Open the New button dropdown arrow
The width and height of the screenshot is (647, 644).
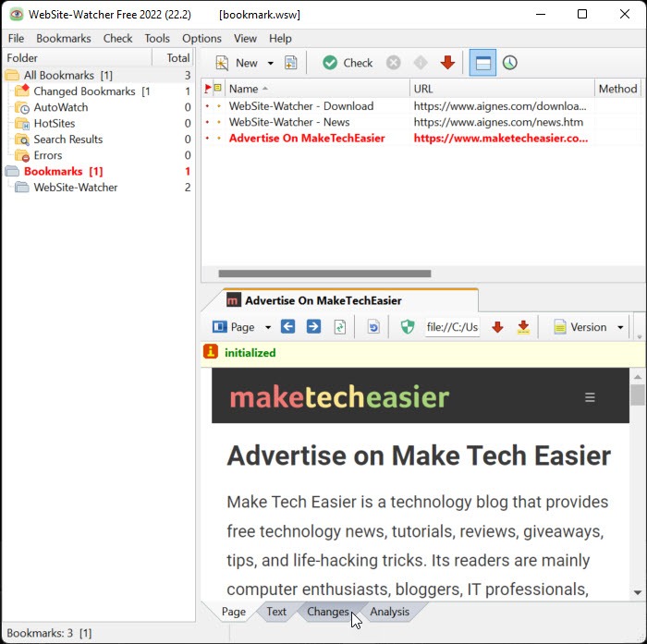[270, 63]
